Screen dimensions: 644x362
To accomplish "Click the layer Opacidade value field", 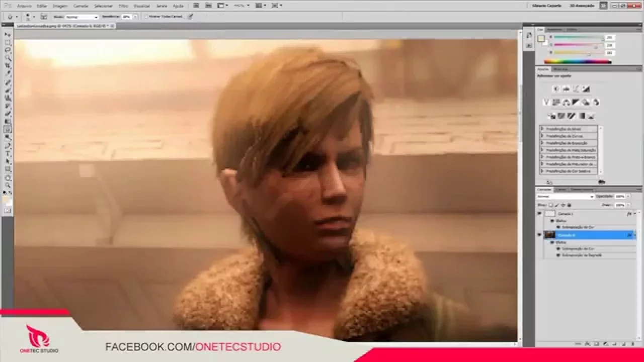I will coord(619,197).
